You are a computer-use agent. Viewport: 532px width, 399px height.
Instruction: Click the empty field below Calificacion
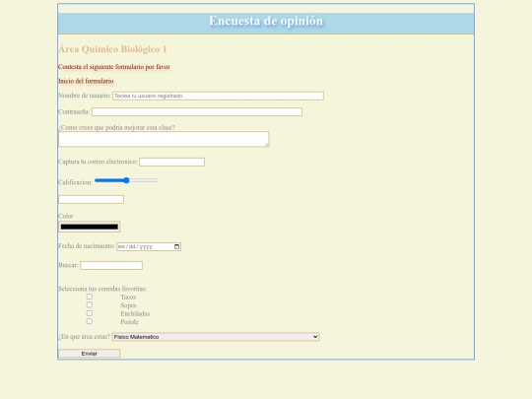[91, 199]
